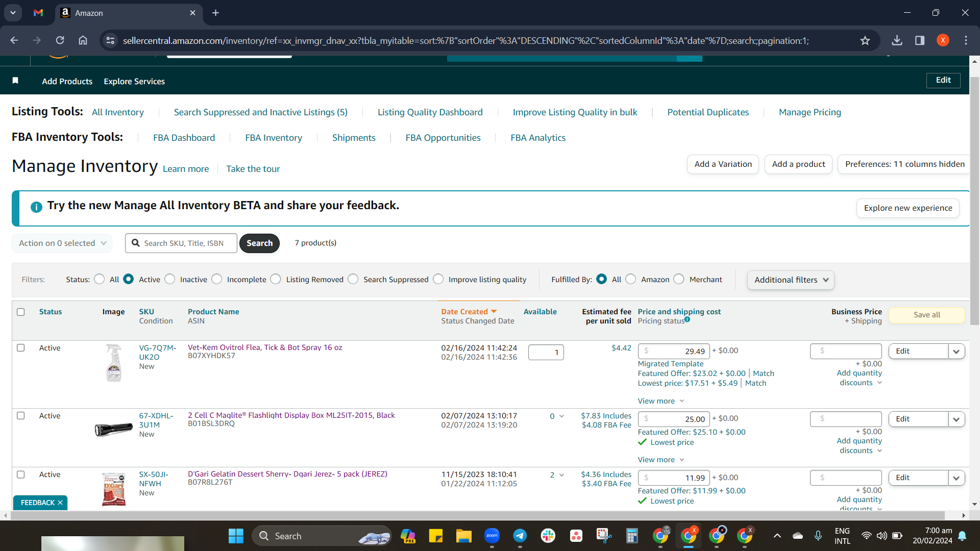The width and height of the screenshot is (980, 551).
Task: Open Sticky Notes from the taskbar
Action: click(436, 536)
